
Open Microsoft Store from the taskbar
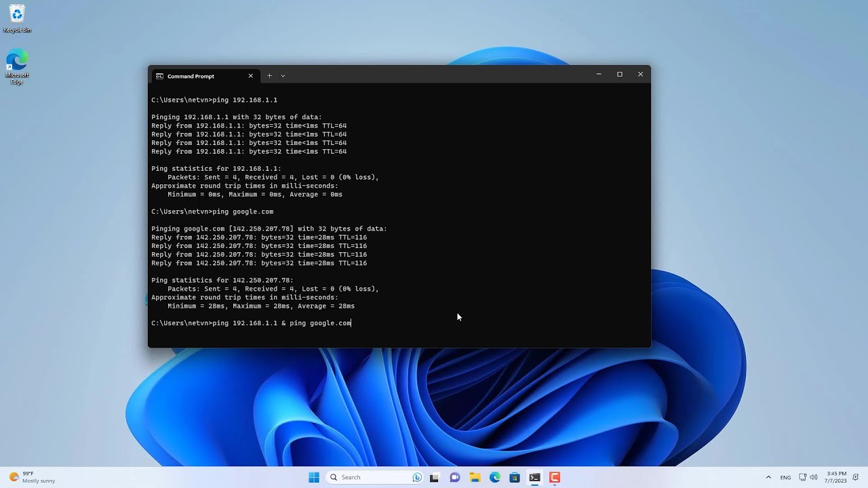pyautogui.click(x=515, y=477)
